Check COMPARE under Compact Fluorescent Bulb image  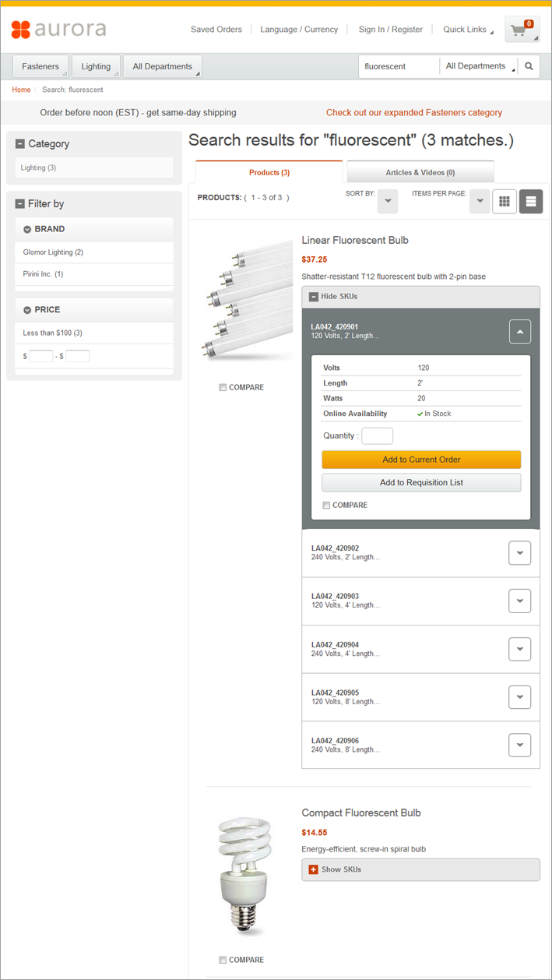(223, 960)
